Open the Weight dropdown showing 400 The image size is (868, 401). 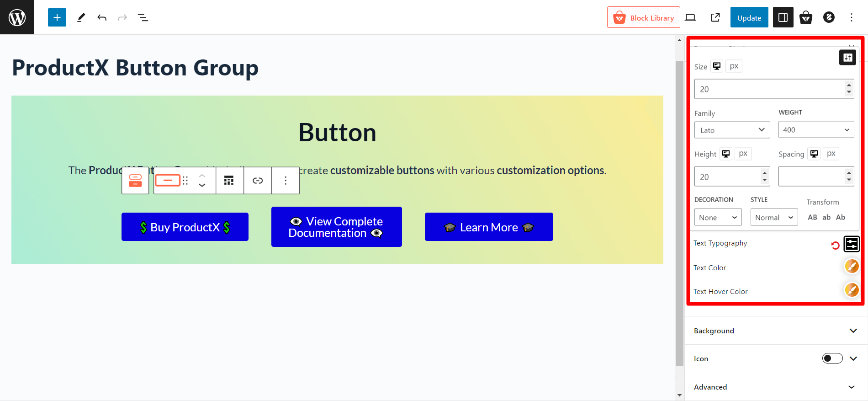click(x=816, y=129)
